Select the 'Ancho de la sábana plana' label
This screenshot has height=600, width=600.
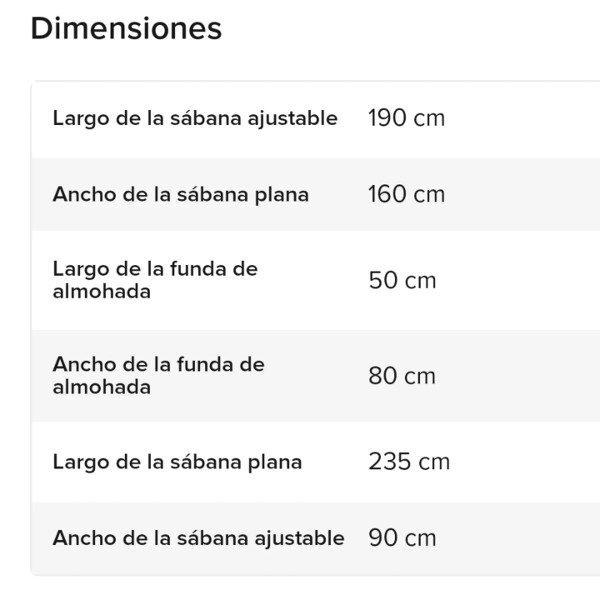coord(181,194)
